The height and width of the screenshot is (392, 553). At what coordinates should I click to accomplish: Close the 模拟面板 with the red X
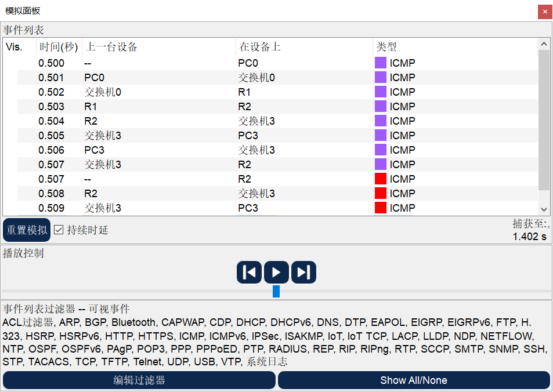[x=545, y=12]
